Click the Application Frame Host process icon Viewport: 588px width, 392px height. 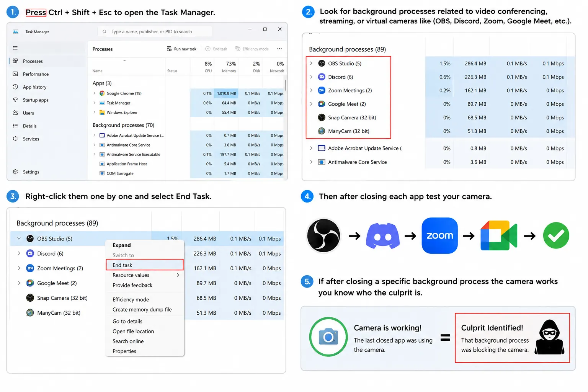pos(102,164)
